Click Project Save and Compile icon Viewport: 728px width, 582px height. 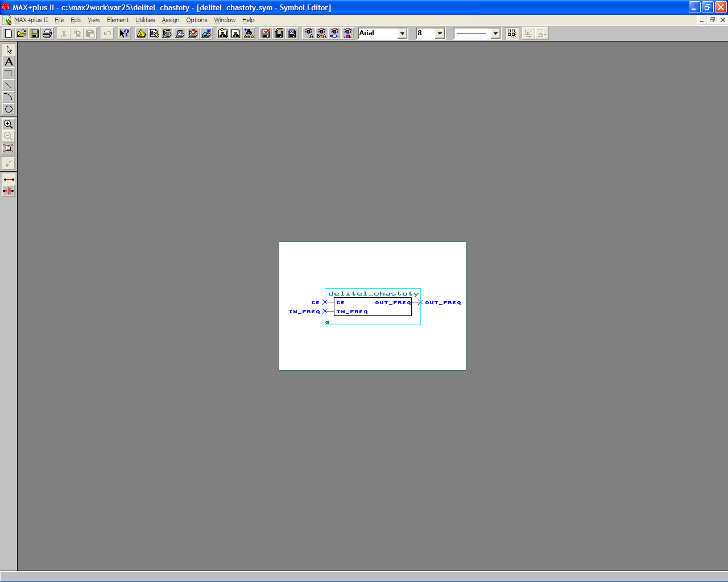279,34
